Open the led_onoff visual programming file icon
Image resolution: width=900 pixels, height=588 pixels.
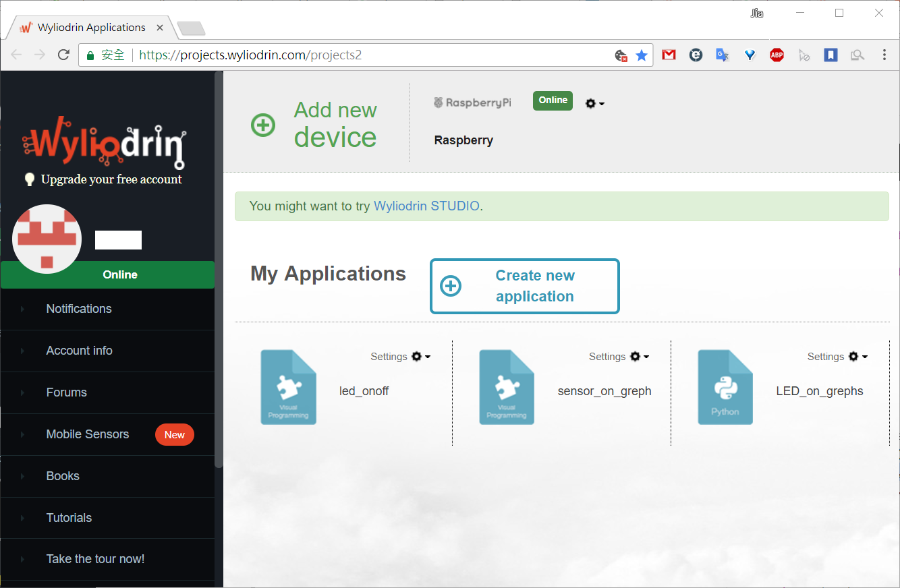tap(288, 387)
